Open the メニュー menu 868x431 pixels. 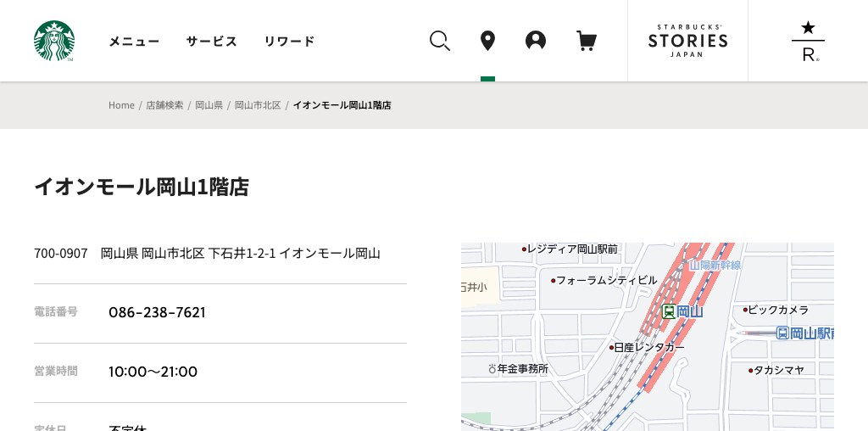134,42
